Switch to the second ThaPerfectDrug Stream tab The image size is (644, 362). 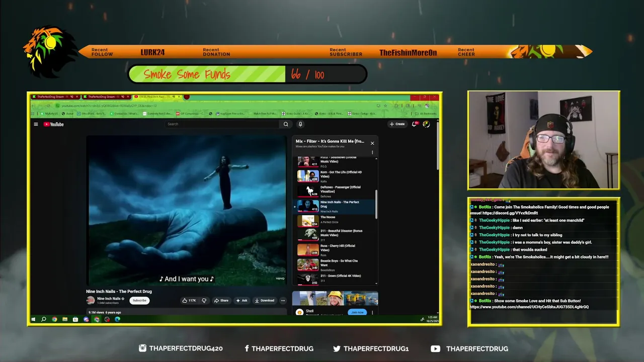(x=107, y=97)
